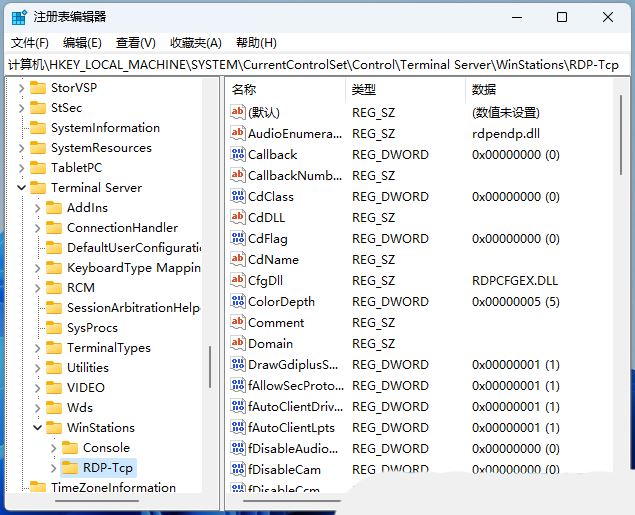Expand the StSec tree node
This screenshot has height=515, width=635.
(21, 108)
